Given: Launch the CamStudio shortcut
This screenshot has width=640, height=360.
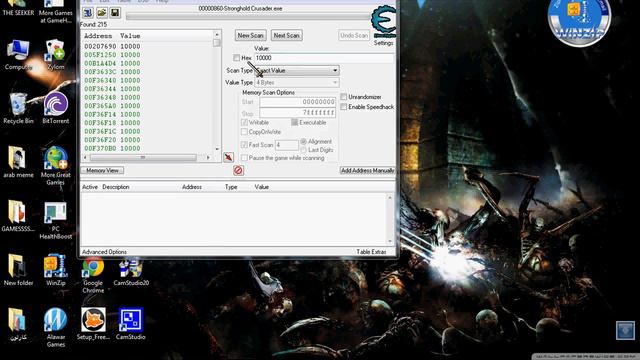Looking at the screenshot, I should point(131,324).
